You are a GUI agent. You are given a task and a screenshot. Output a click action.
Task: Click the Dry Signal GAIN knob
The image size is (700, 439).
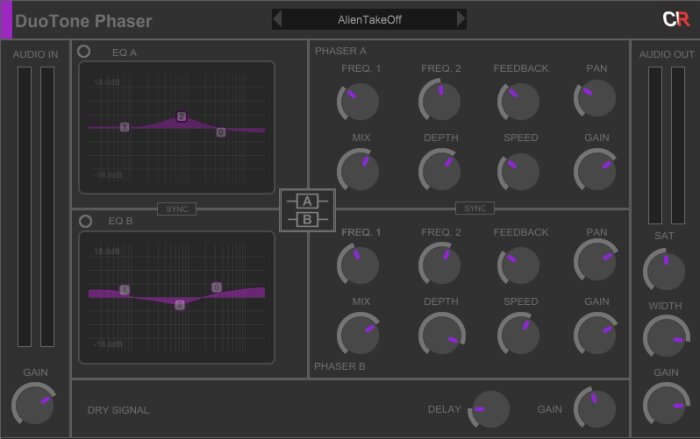pos(596,408)
